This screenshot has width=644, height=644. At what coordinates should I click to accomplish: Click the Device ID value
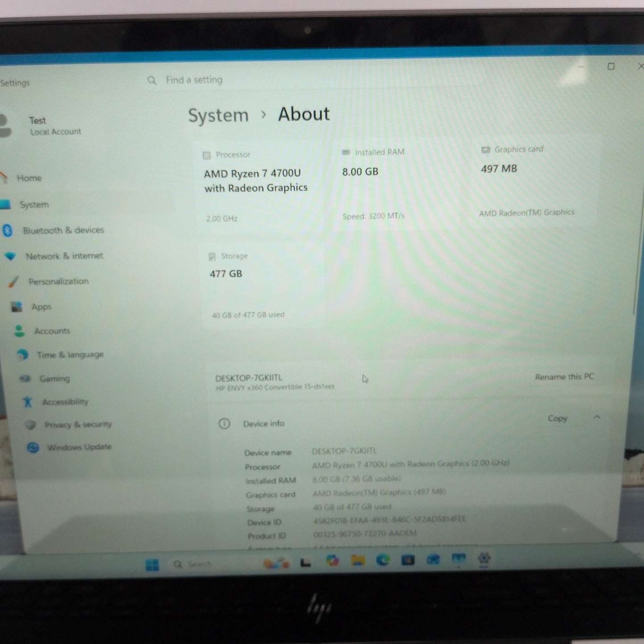[389, 520]
